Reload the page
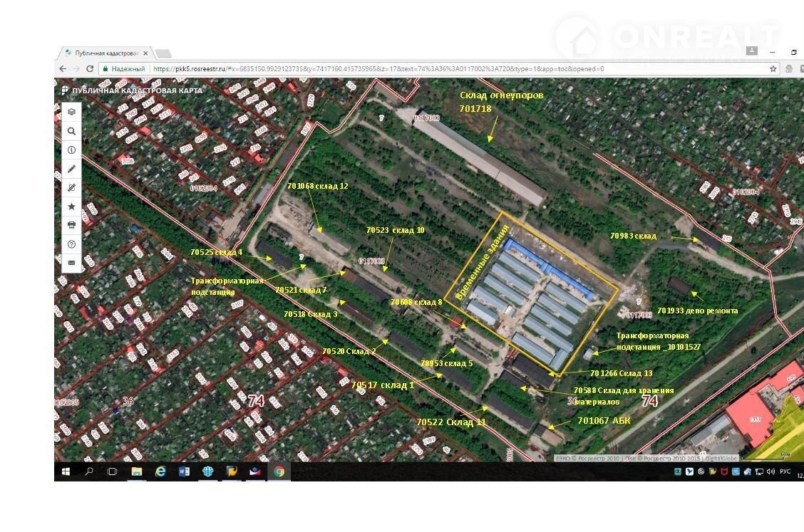The width and height of the screenshot is (804, 532). [90, 69]
